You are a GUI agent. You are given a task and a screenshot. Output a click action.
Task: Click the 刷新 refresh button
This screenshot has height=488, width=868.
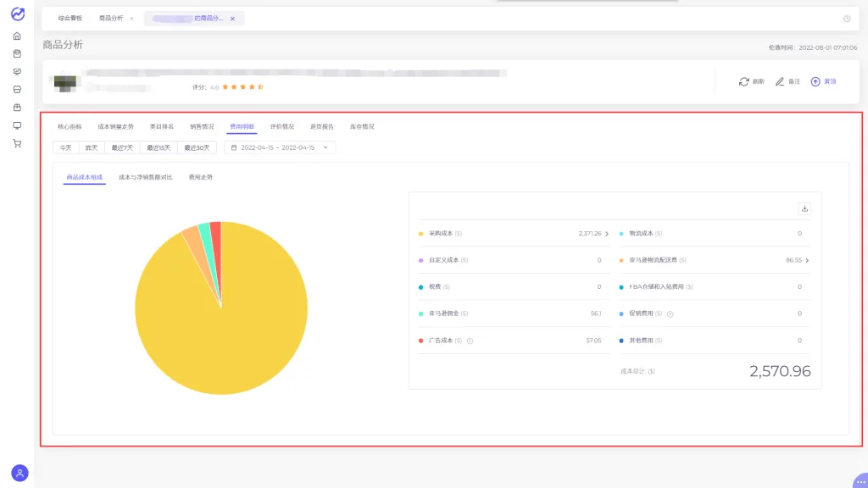[751, 81]
